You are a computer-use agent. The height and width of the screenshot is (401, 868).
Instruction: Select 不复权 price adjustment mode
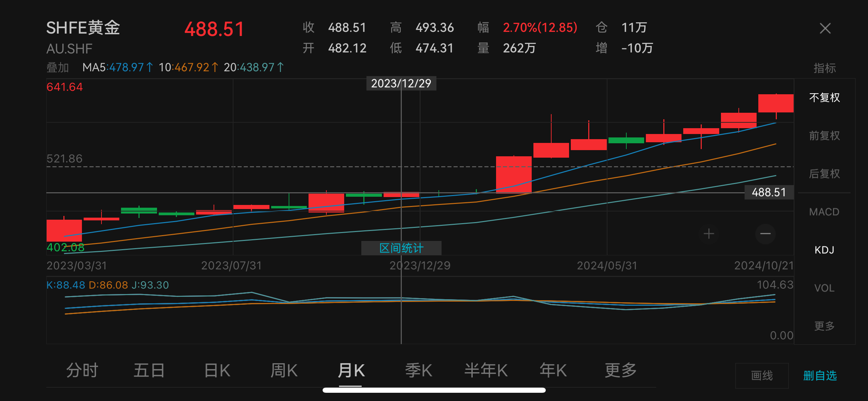click(824, 98)
